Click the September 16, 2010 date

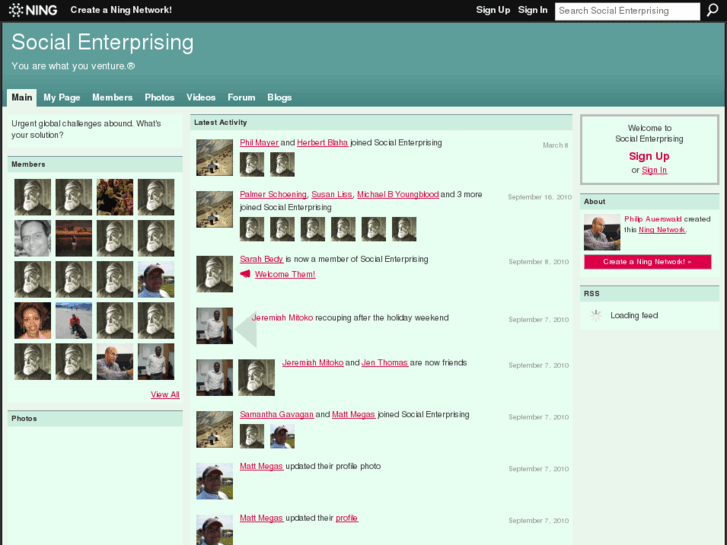coord(540,197)
